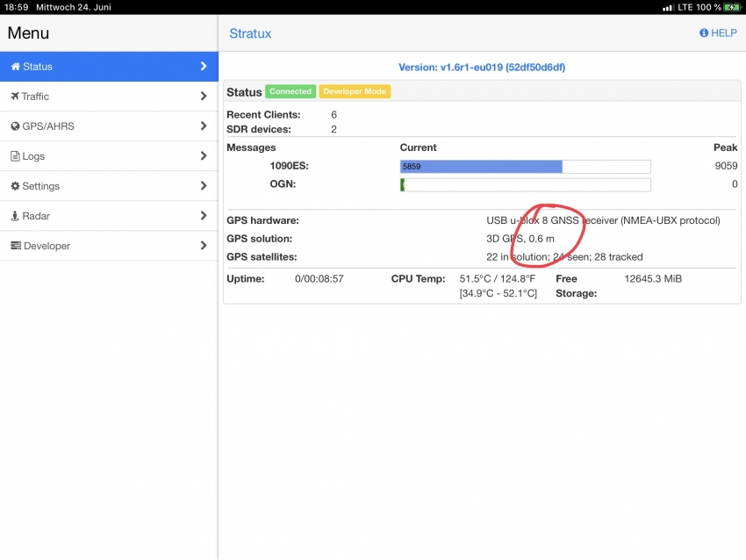
Task: Click the Menu heading
Action: pos(28,32)
